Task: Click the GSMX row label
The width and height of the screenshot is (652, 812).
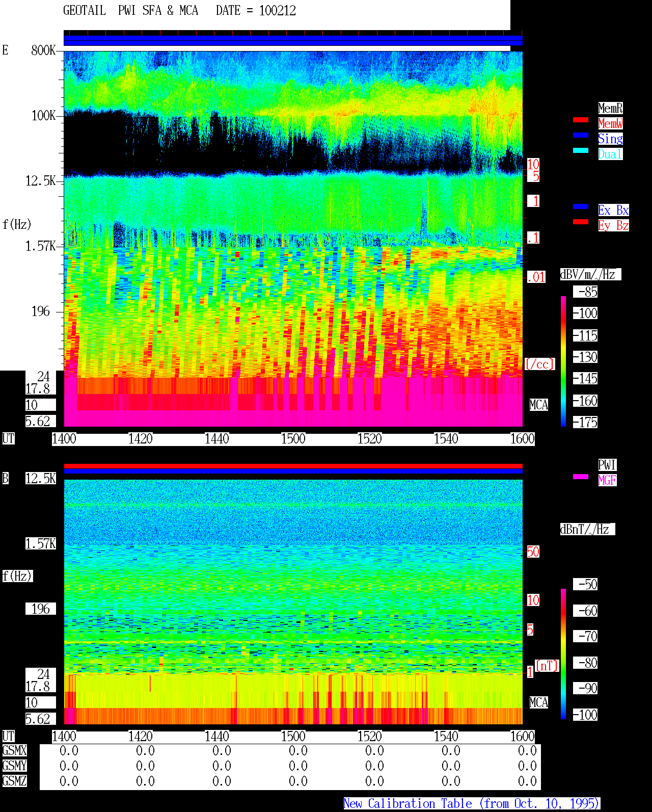Action: (14, 750)
